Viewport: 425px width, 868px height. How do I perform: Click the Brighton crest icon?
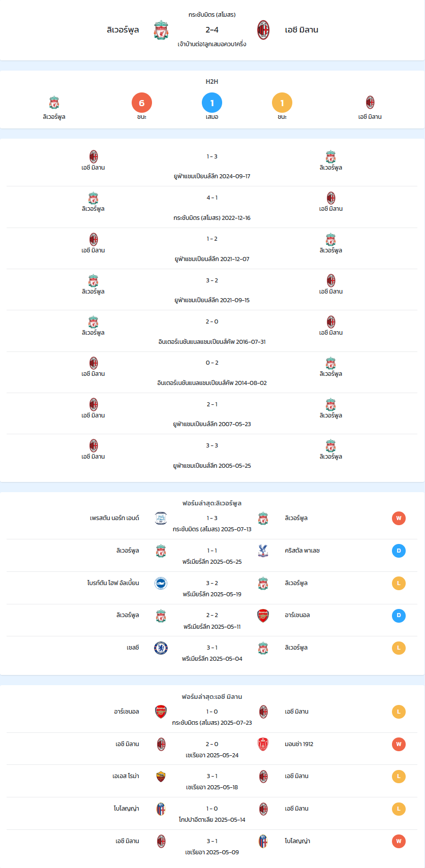161,583
